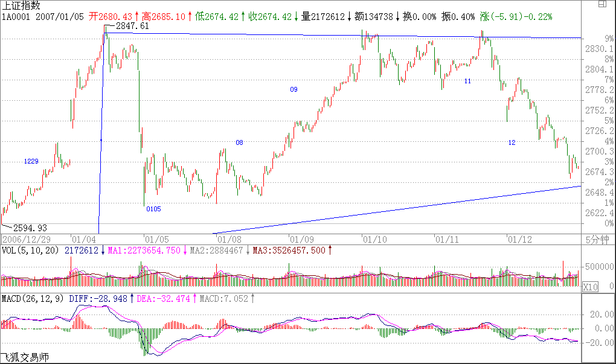Click the blue 0105 annotation near chart low
Viewport: 616px width, 364px height.
coord(153,209)
